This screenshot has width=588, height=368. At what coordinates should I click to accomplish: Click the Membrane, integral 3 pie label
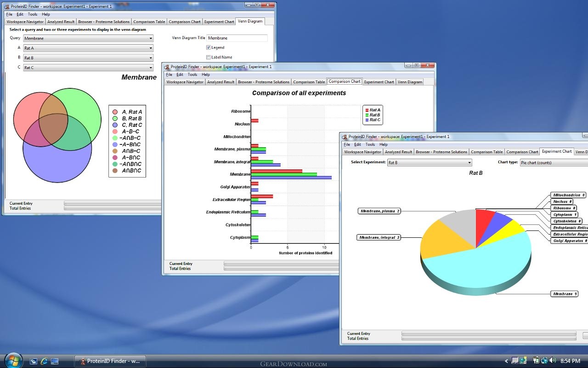(x=379, y=237)
